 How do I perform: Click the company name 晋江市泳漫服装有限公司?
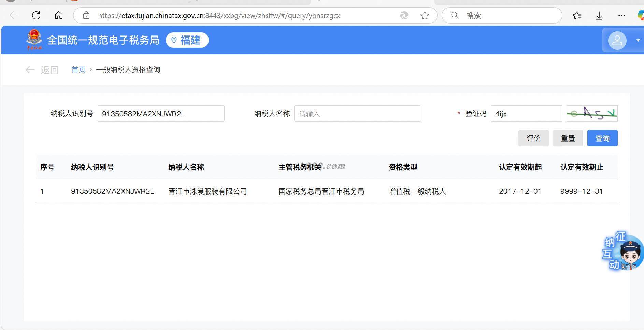[x=207, y=191]
